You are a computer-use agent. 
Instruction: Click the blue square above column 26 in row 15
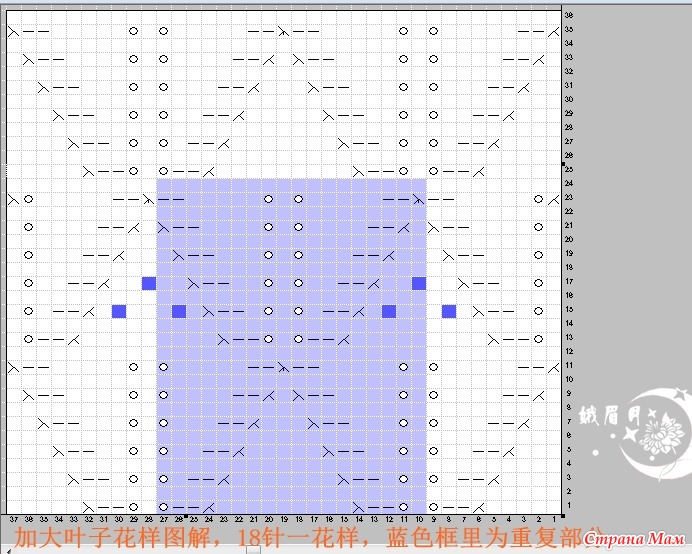click(179, 311)
